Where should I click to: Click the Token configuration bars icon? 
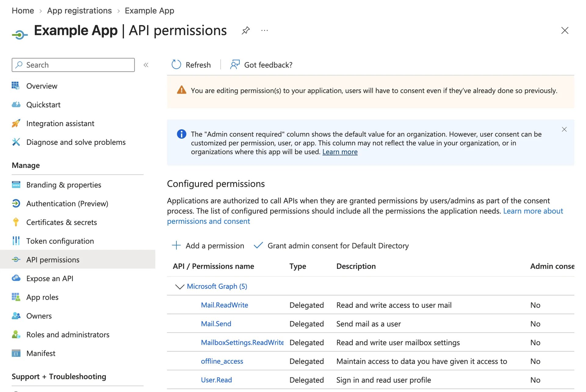pyautogui.click(x=16, y=241)
